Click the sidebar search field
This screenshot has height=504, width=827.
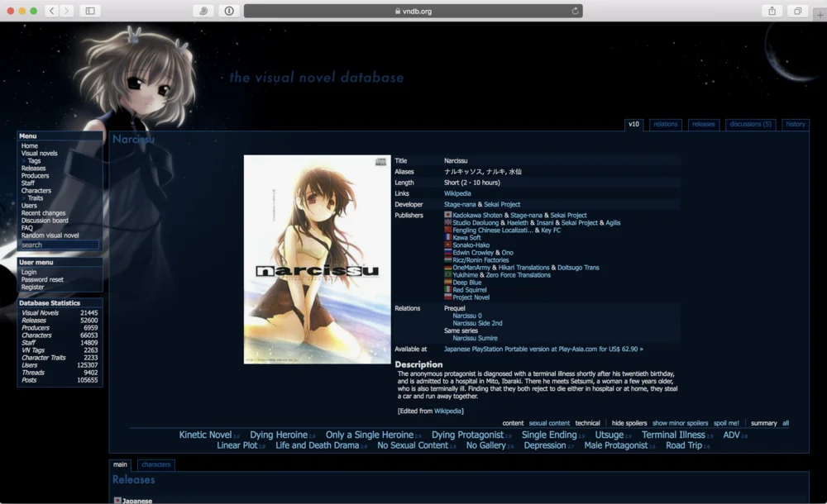[59, 245]
